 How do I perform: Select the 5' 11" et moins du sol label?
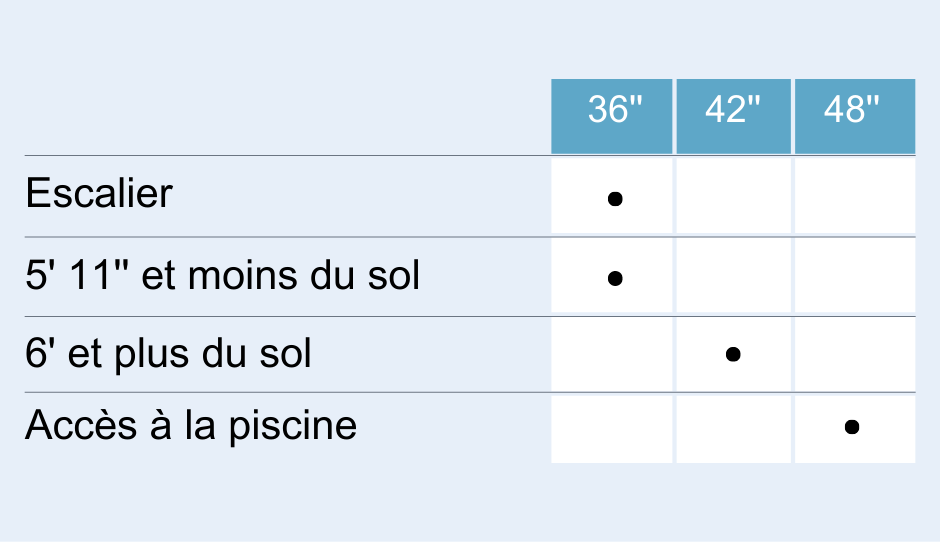tap(222, 275)
